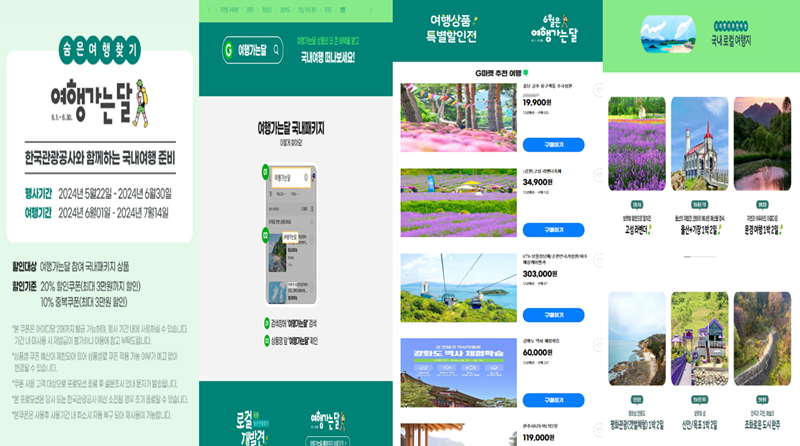This screenshot has height=446, width=800.
Task: Open the pink flower forest product photo
Action: coord(459,118)
